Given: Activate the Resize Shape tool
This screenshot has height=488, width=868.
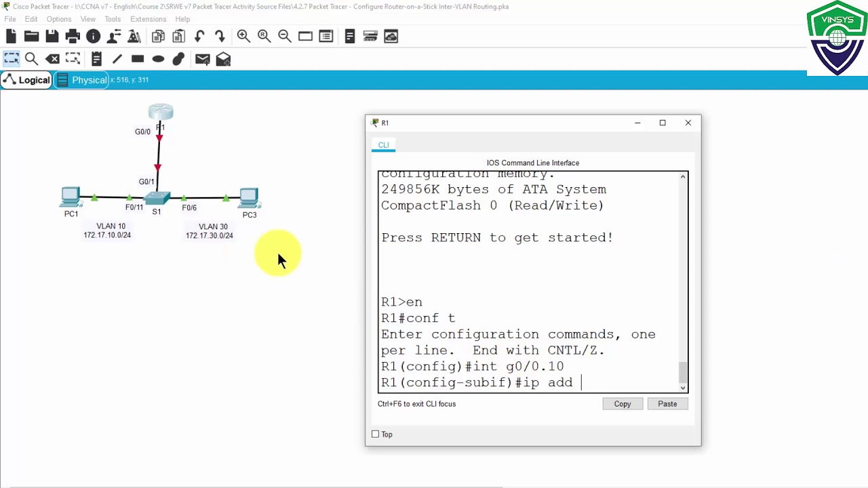Looking at the screenshot, I should click(x=73, y=59).
